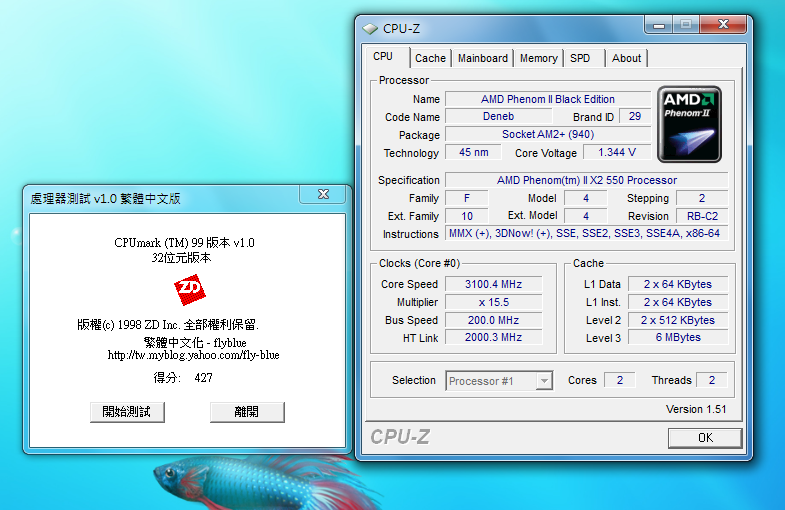The image size is (785, 510).
Task: Close the CPU-Z window
Action: pyautogui.click(x=723, y=25)
